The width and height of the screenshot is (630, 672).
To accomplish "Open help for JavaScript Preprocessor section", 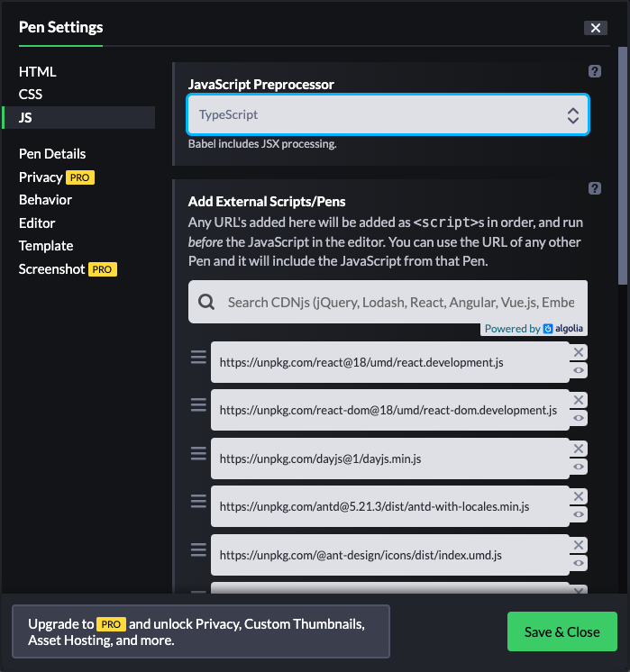I will click(x=595, y=71).
